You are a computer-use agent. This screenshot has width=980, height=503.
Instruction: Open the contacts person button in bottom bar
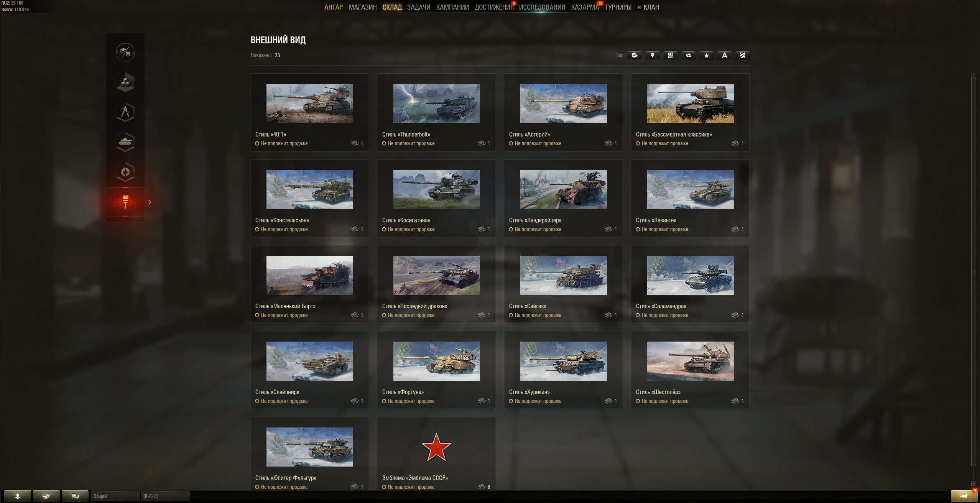pos(18,496)
